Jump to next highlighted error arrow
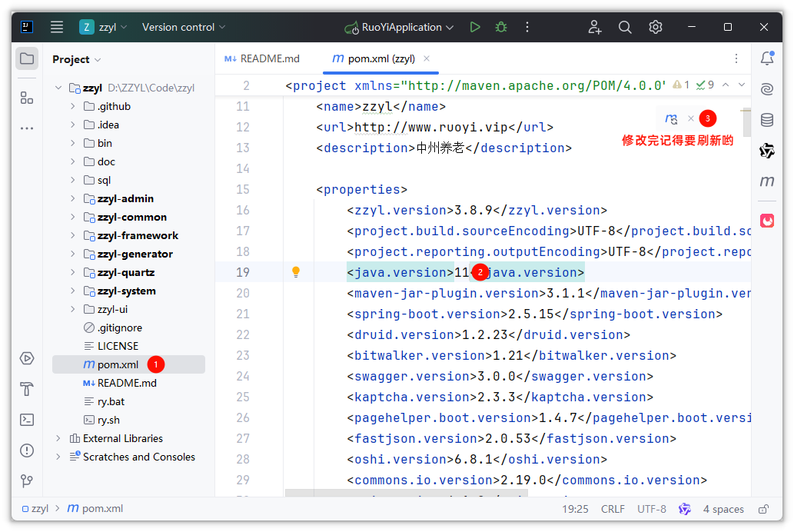This screenshot has width=794, height=532. (742, 85)
